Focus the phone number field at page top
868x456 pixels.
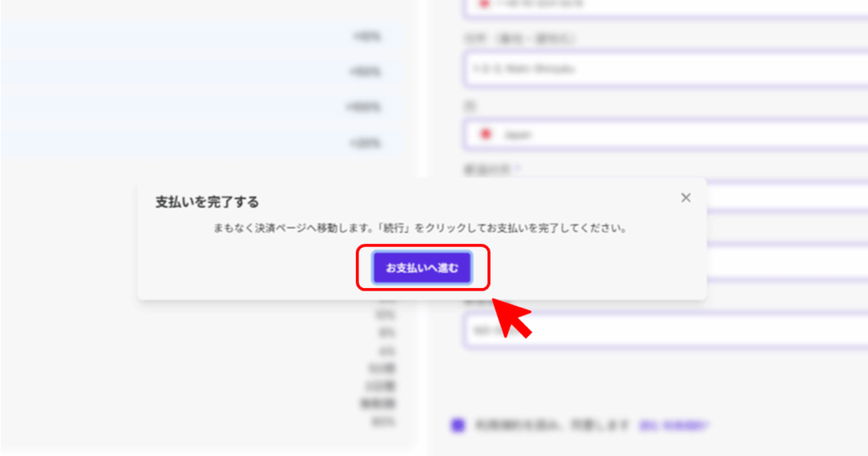[x=666, y=8]
